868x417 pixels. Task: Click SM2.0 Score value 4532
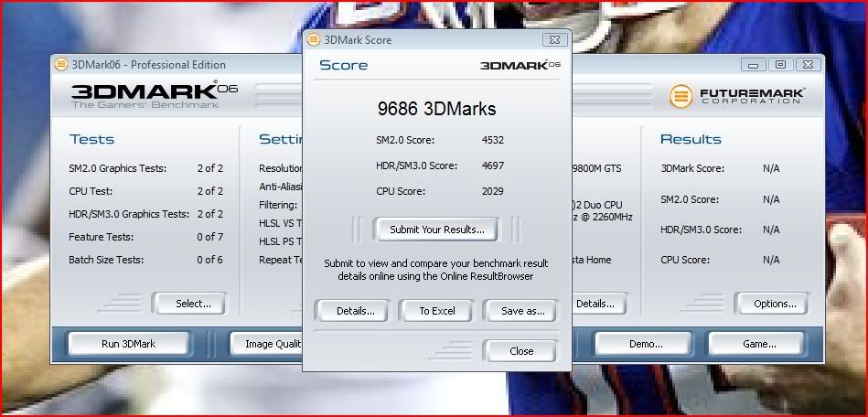(493, 140)
